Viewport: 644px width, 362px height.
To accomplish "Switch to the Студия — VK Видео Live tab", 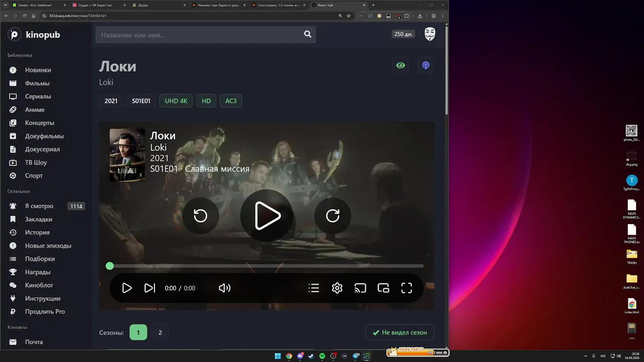I will [99, 5].
